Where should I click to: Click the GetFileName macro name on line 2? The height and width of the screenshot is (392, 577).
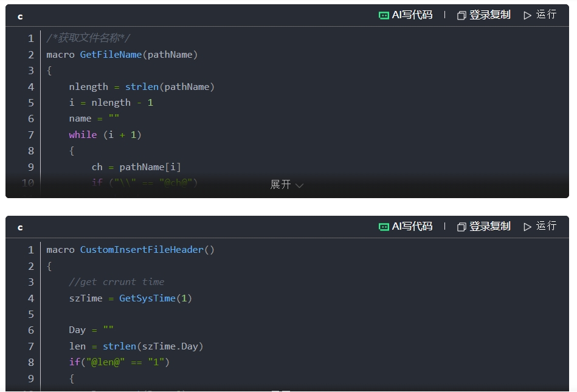pos(111,55)
